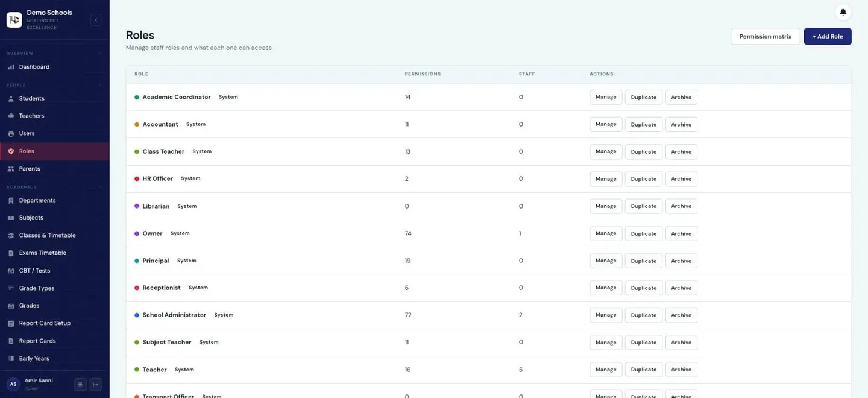
Task: Open notifications bell
Action: 843,11
